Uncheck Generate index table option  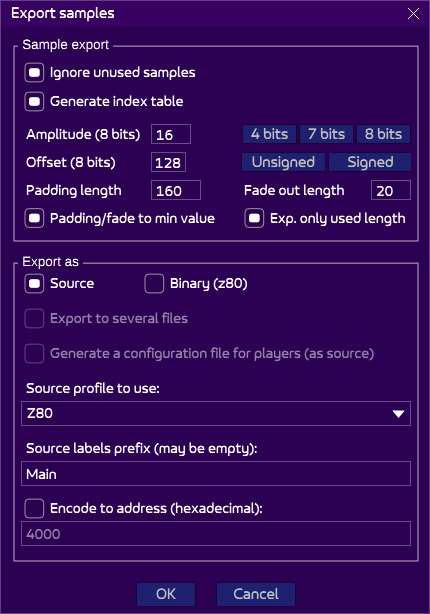click(34, 102)
